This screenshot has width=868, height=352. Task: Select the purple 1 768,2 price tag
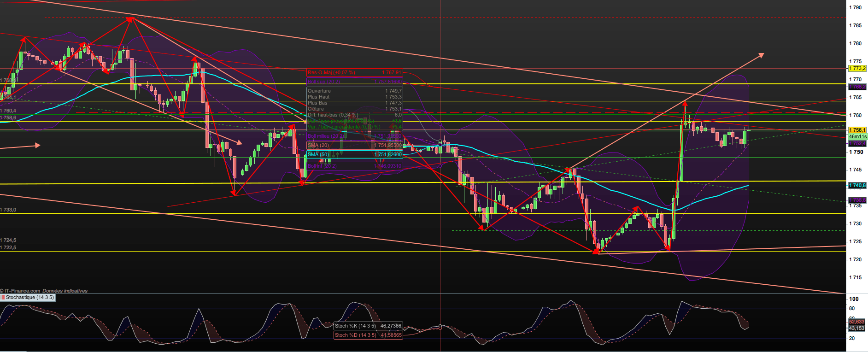[x=857, y=87]
